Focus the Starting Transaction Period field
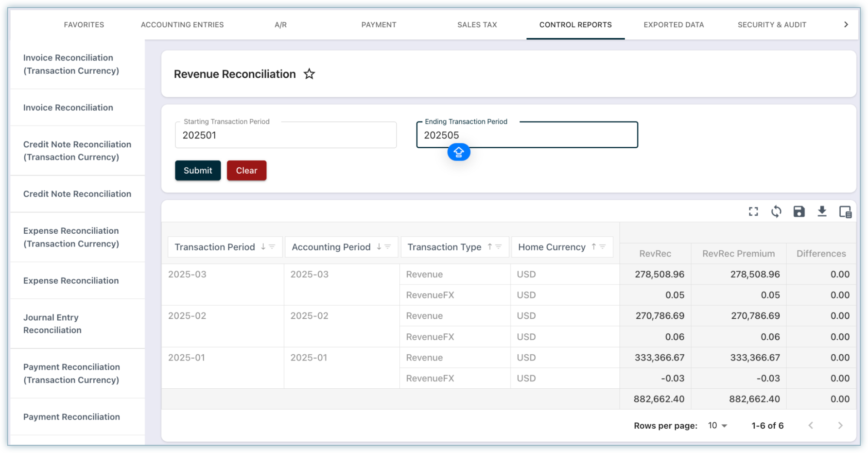Screen dimensions: 868x453 coord(285,135)
